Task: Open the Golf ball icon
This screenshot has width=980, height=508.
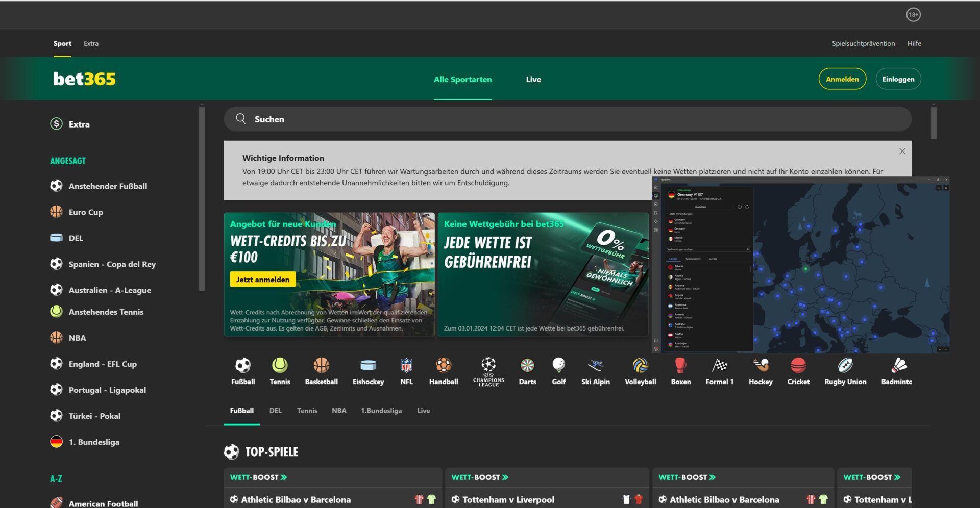Action: [559, 365]
